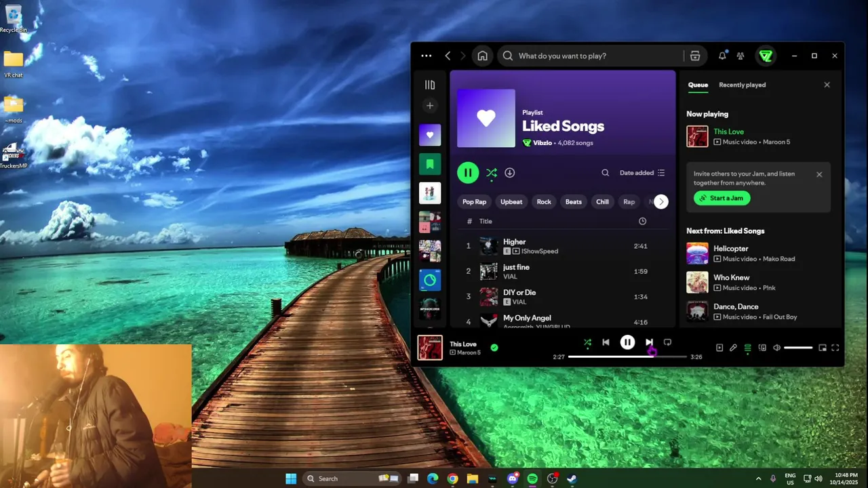Viewport: 868px width, 488px height.
Task: Open the Windows Start menu
Action: click(291, 479)
